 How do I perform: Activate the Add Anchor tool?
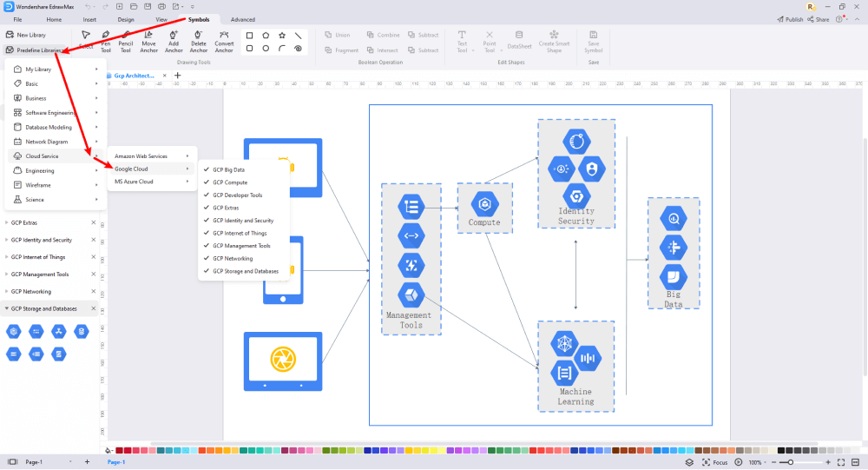click(174, 42)
